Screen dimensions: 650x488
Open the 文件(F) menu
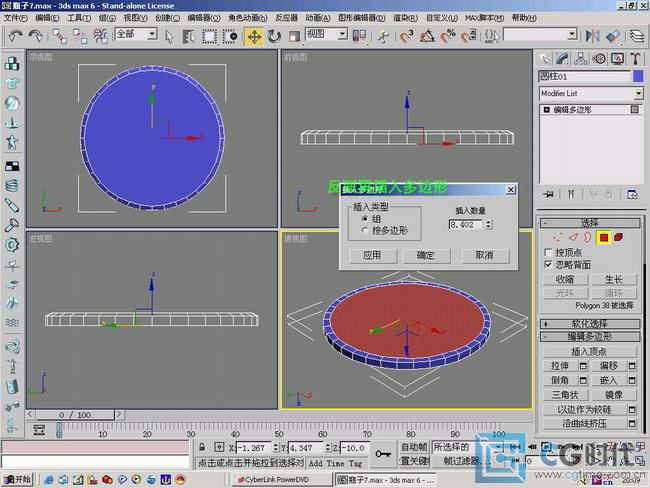point(16,18)
